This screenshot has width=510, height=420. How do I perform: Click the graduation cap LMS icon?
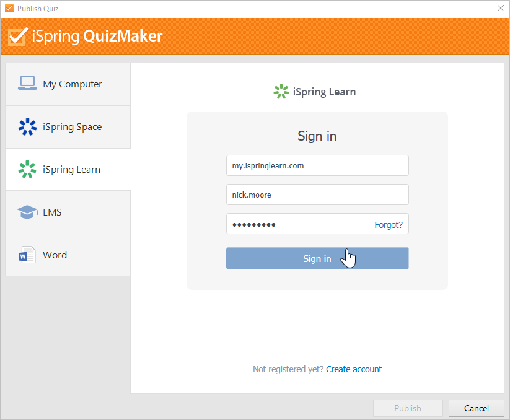point(27,212)
